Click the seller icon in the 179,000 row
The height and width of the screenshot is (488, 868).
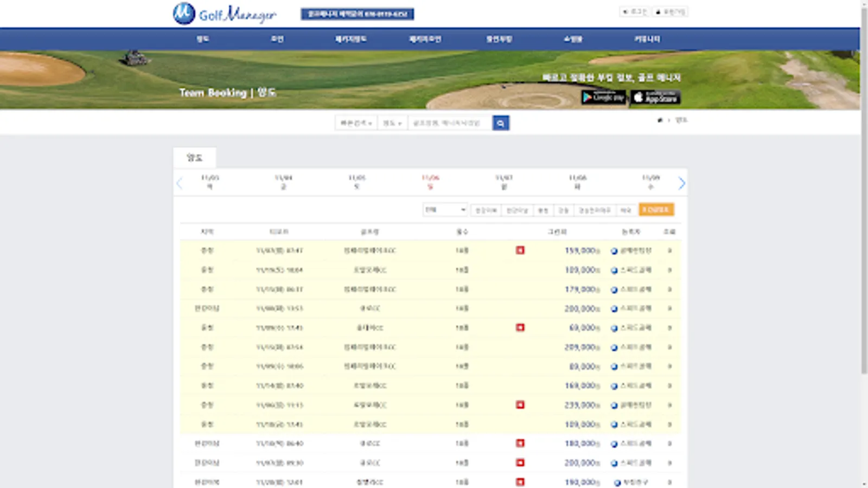(614, 290)
